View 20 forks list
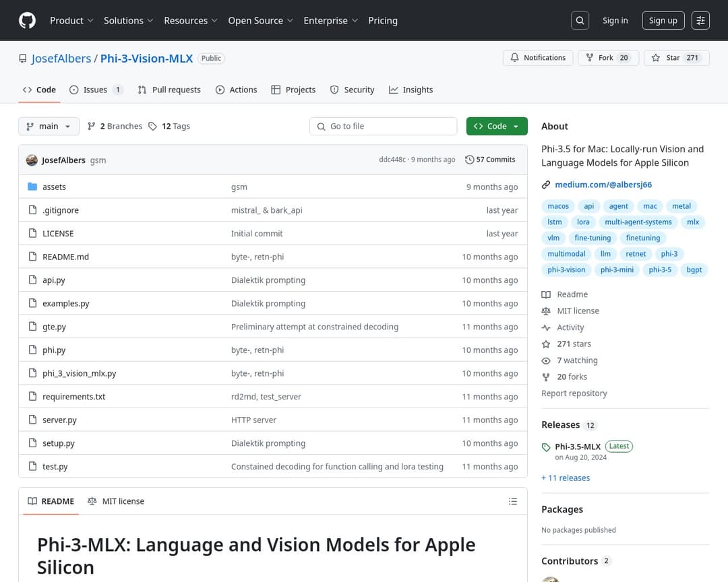The width and height of the screenshot is (728, 582). tap(572, 377)
